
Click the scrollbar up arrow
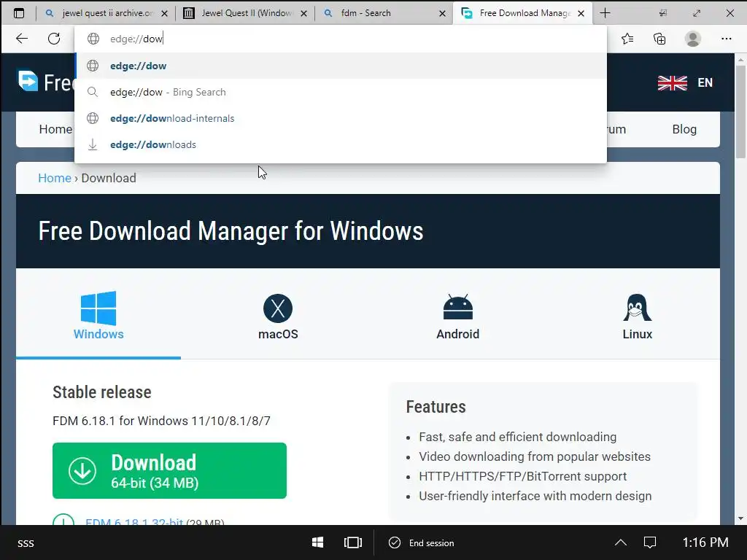pos(740,60)
